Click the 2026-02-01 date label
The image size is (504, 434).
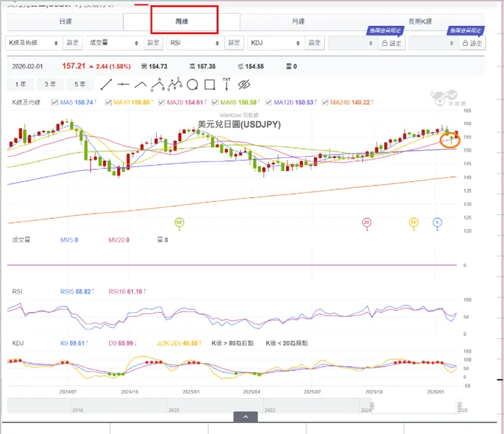[x=27, y=67]
